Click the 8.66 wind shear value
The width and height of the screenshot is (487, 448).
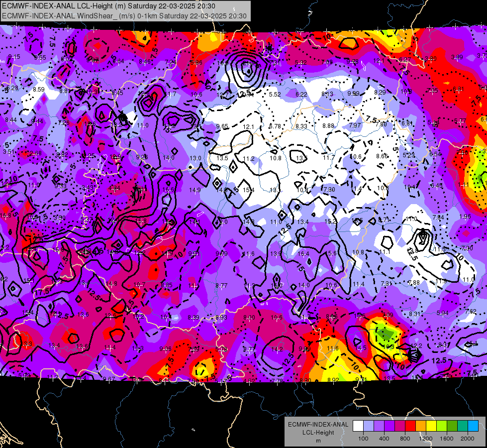[x=382, y=156]
